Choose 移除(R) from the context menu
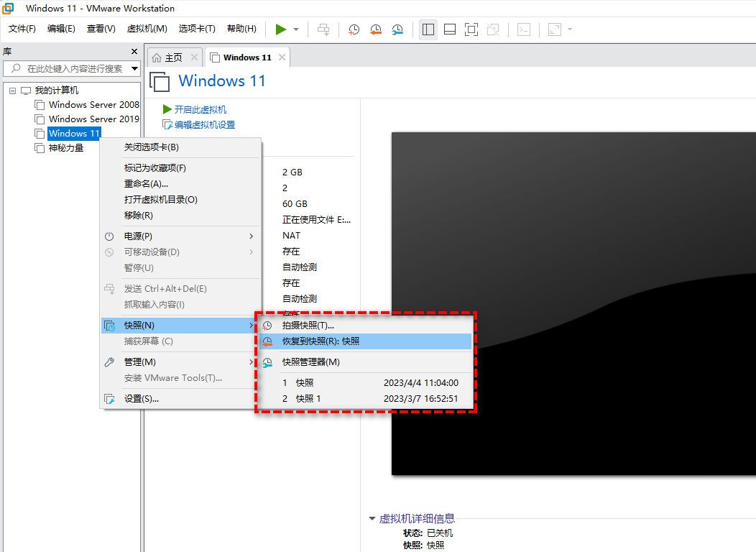This screenshot has width=756, height=552. [180, 215]
